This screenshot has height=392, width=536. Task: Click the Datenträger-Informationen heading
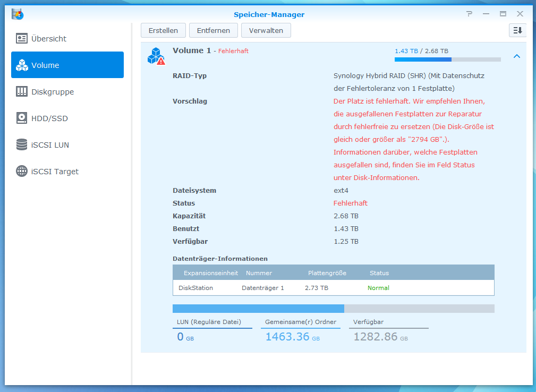click(x=220, y=259)
